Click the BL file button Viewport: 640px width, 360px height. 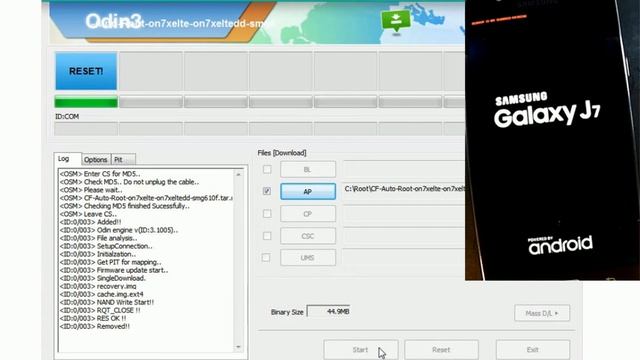pyautogui.click(x=308, y=169)
